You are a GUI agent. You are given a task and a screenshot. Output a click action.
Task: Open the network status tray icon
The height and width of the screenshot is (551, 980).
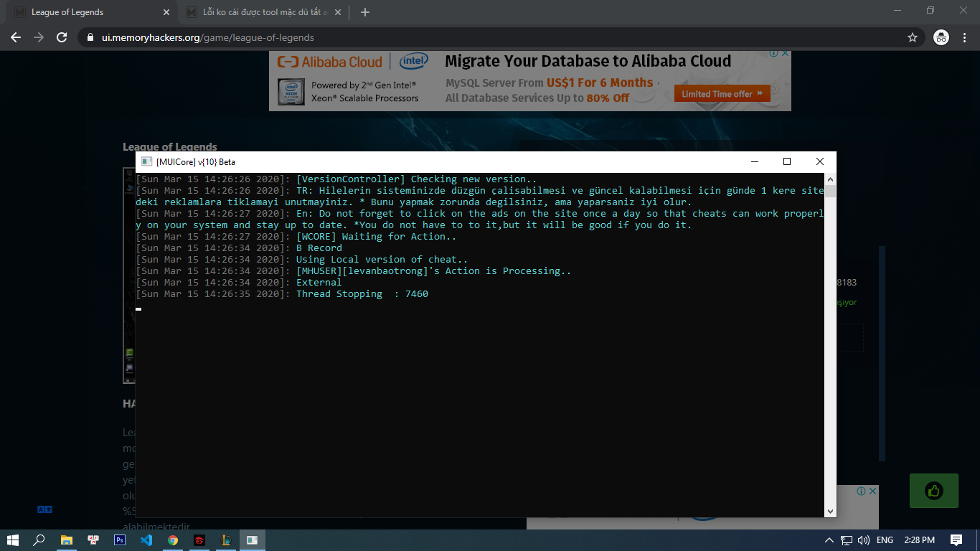click(x=847, y=540)
